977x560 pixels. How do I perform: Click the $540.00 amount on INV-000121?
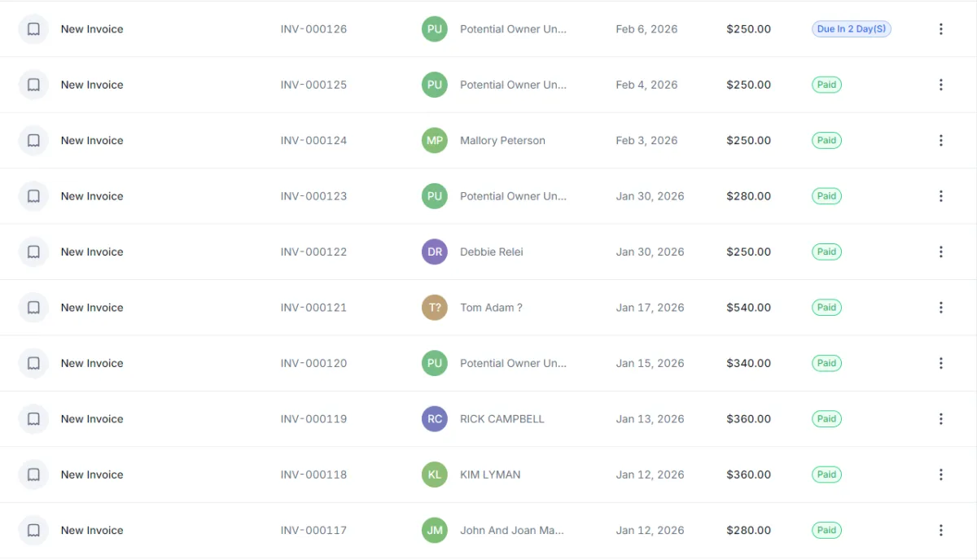(x=748, y=308)
